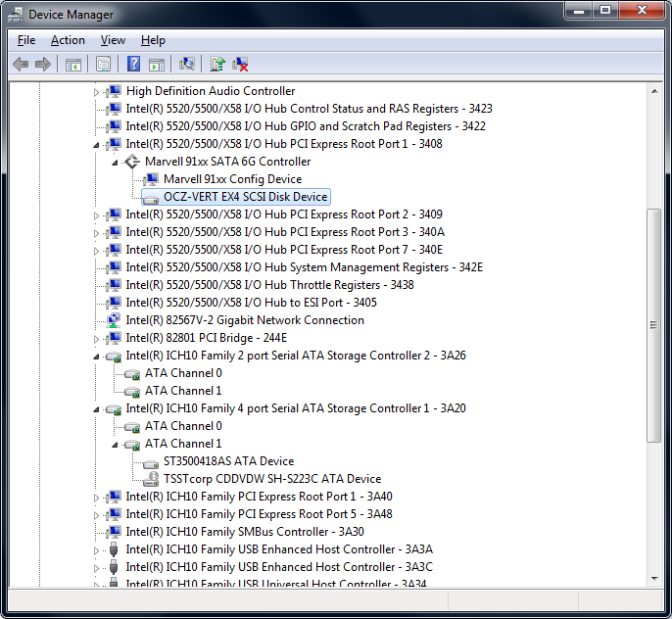Viewport: 672px width, 619px height.
Task: Select ST3500418AS ATA Device
Action: pos(229,461)
